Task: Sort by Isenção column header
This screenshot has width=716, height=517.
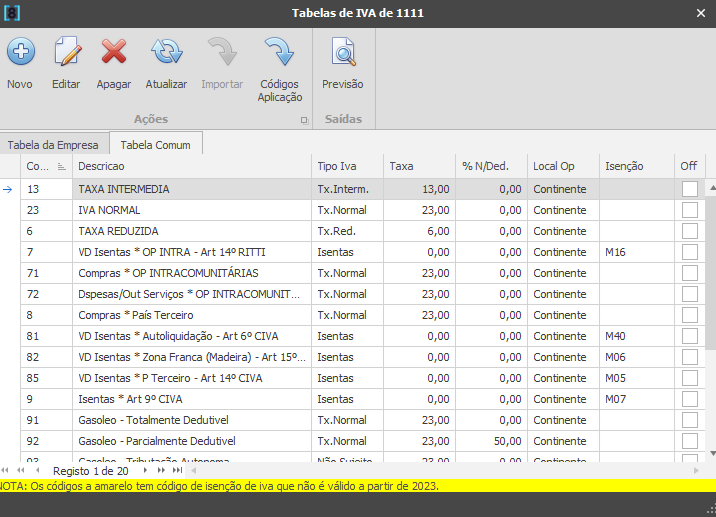Action: 637,166
